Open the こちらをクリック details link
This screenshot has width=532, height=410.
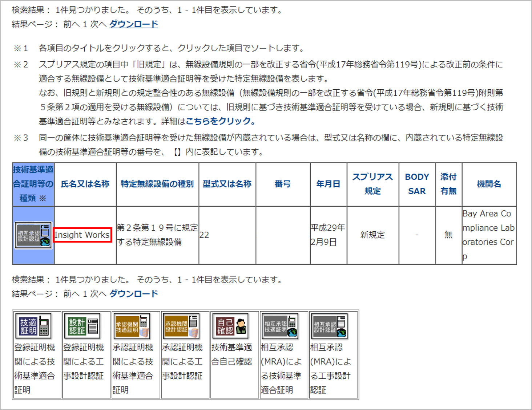click(221, 121)
